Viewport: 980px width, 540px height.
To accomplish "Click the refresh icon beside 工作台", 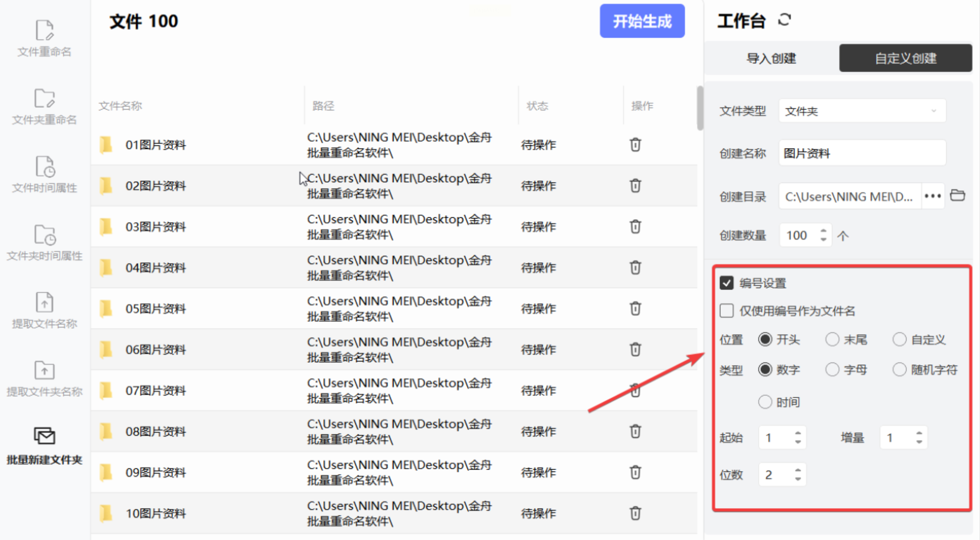I will 784,20.
